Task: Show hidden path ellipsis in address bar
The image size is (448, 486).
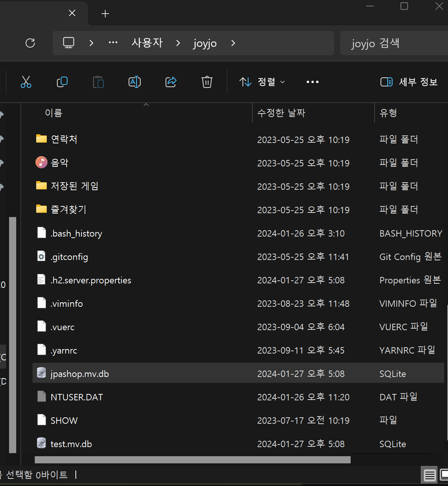Action: pyautogui.click(x=113, y=43)
